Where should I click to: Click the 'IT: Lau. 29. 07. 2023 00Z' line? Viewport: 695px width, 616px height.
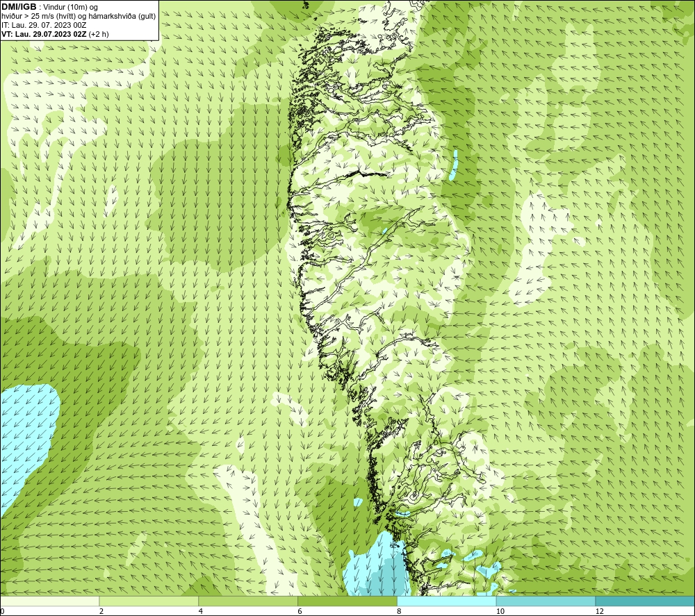pyautogui.click(x=44, y=25)
